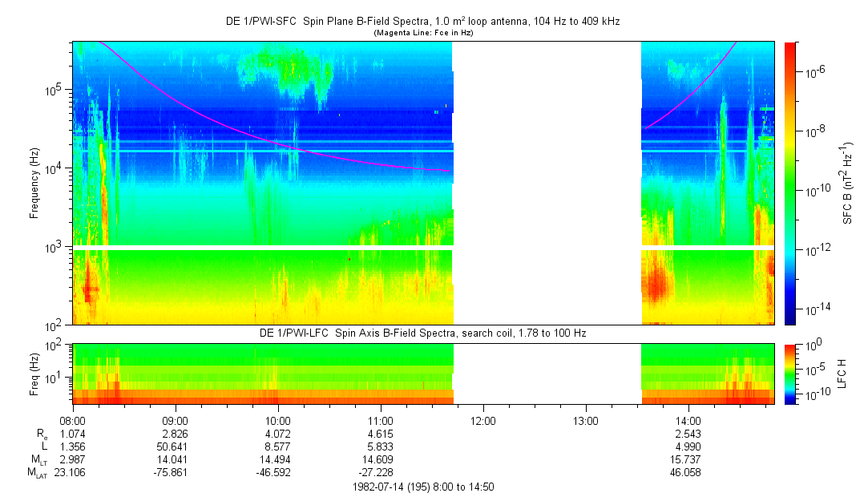
Task: Click the Magenta Line Fce subtitle
Action: tap(423, 33)
